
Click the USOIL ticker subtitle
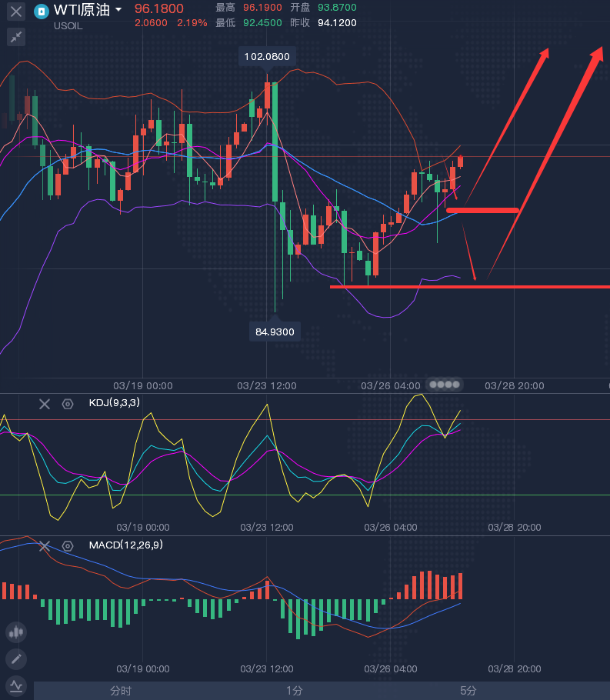click(70, 26)
